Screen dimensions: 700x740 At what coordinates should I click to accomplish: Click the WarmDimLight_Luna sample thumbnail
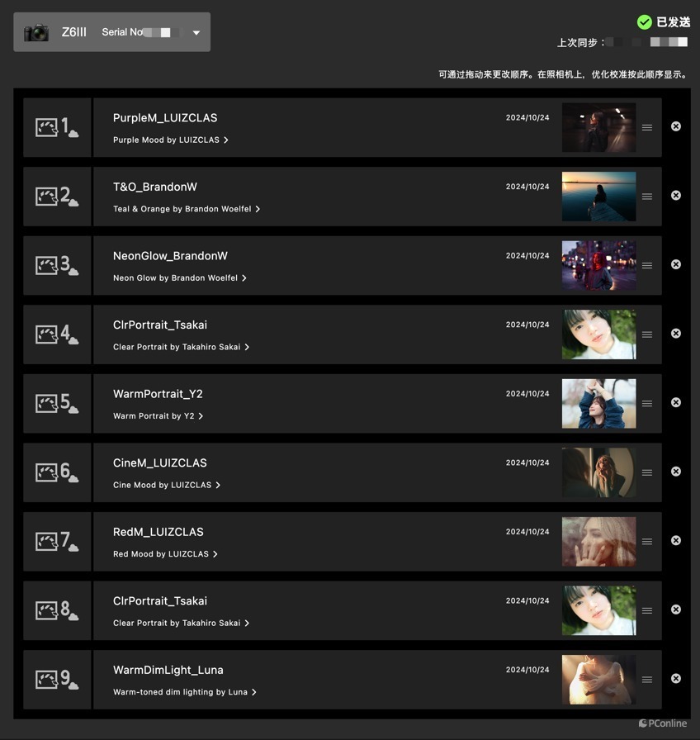tap(598, 680)
